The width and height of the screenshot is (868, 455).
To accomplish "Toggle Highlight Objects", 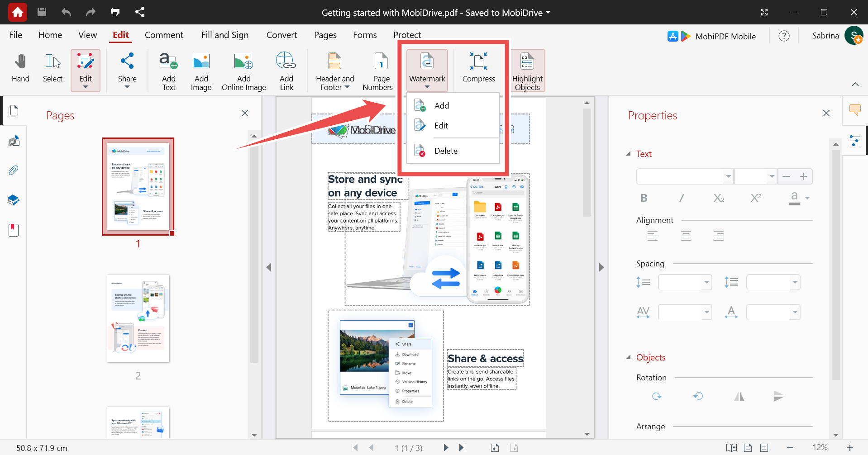I will click(528, 71).
